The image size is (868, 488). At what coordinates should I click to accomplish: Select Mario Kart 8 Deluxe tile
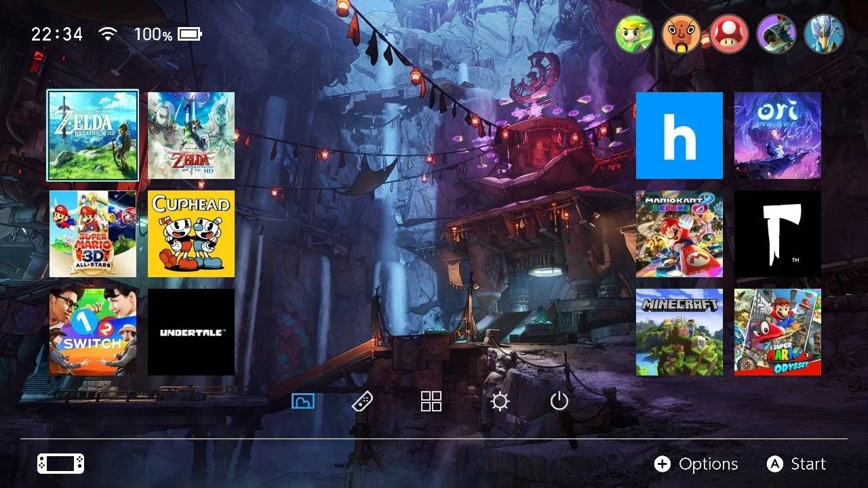click(x=679, y=234)
